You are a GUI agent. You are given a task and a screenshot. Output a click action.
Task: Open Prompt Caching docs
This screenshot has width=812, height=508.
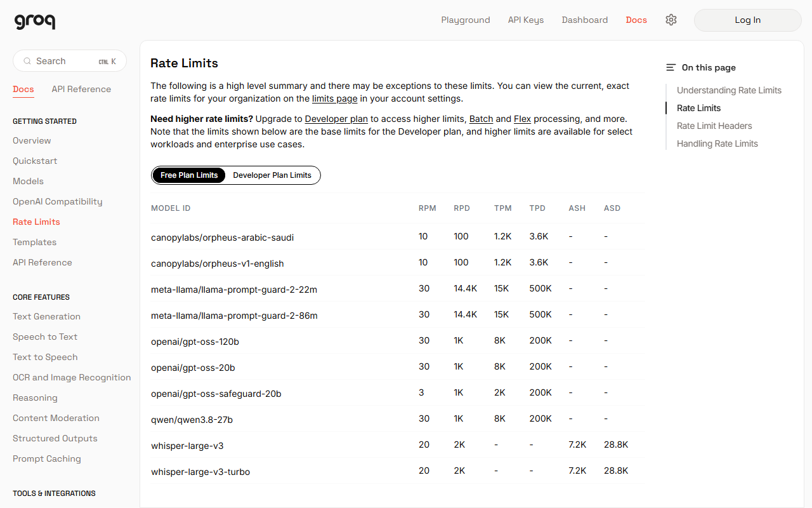tap(47, 458)
